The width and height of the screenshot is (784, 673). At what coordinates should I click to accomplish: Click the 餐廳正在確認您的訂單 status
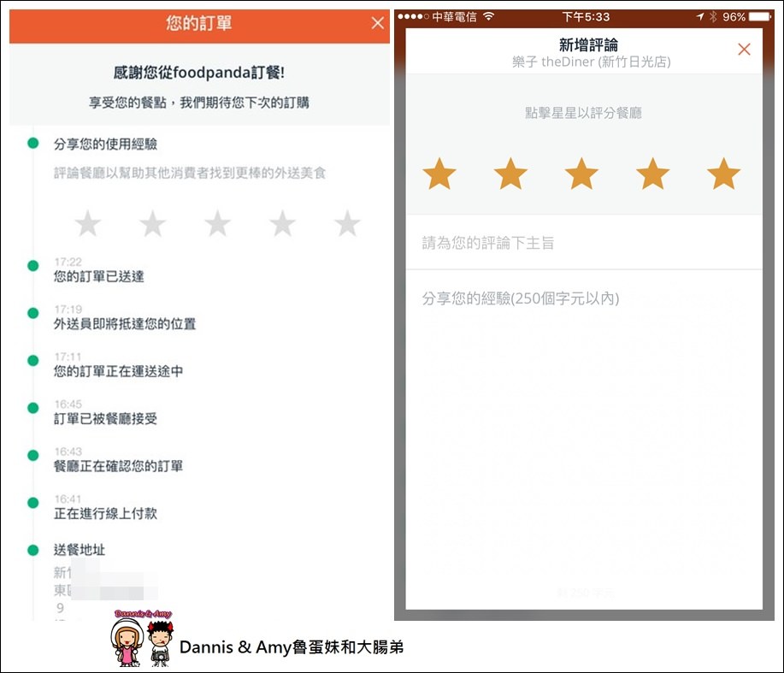[119, 466]
